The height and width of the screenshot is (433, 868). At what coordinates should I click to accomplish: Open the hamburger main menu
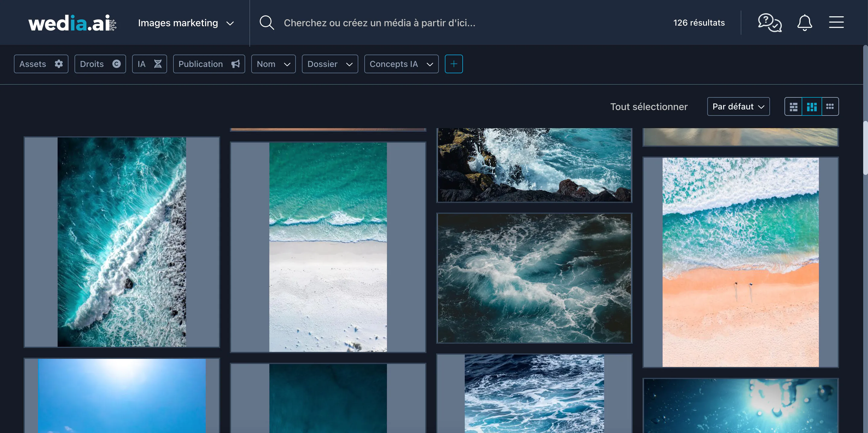pos(836,23)
